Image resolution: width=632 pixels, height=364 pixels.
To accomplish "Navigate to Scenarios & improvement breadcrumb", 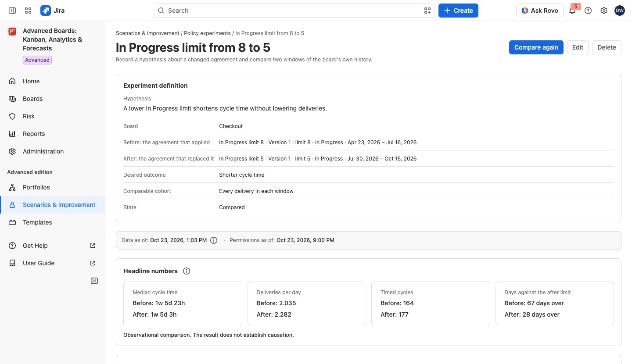I will pyautogui.click(x=147, y=33).
